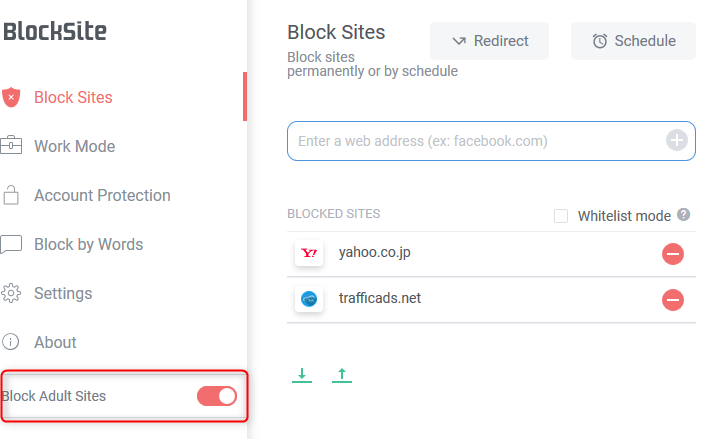Image resolution: width=714 pixels, height=439 pixels.
Task: Select Work Mode in the sidebar
Action: 75,146
